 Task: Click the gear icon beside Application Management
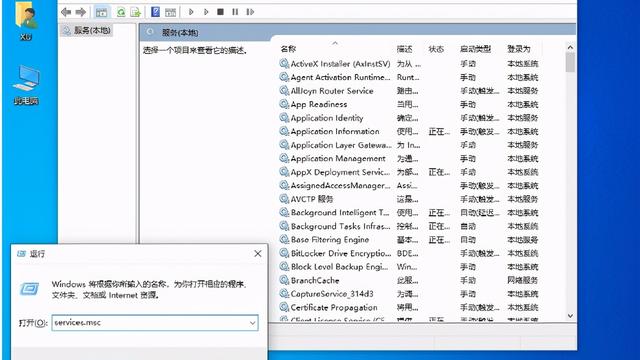point(284,158)
